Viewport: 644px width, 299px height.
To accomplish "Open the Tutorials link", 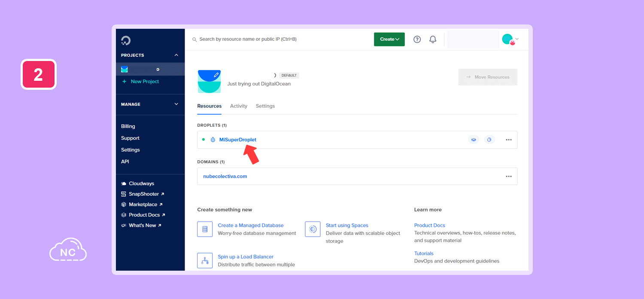I will click(x=424, y=253).
